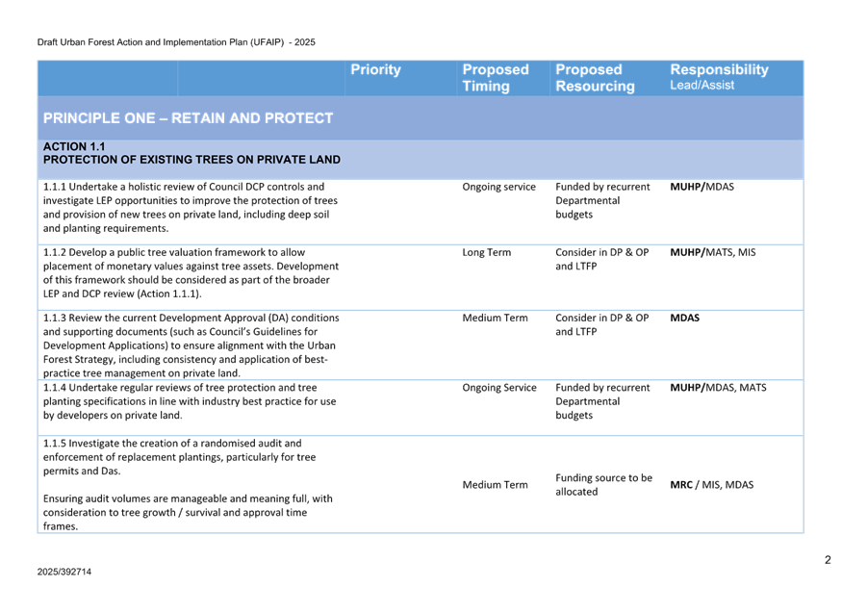The height and width of the screenshot is (613, 868).
Task: Select MUHP/MDAS responsibility in row 1.1.1
Action: click(x=702, y=187)
